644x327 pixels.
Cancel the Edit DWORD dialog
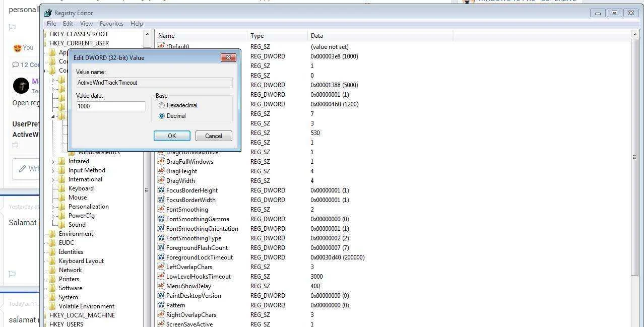(x=214, y=136)
